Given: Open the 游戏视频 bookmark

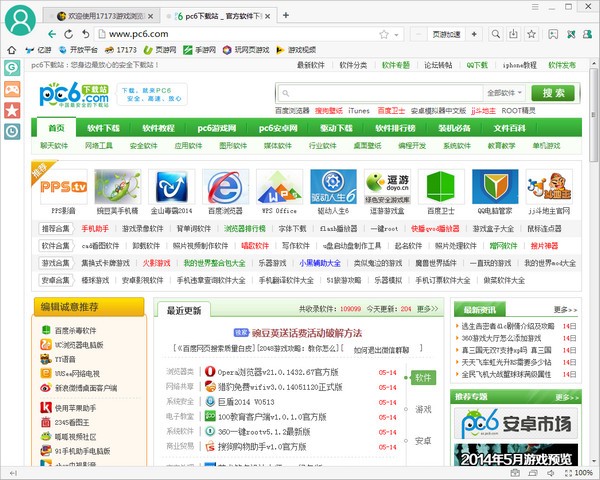Looking at the screenshot, I should [296, 50].
